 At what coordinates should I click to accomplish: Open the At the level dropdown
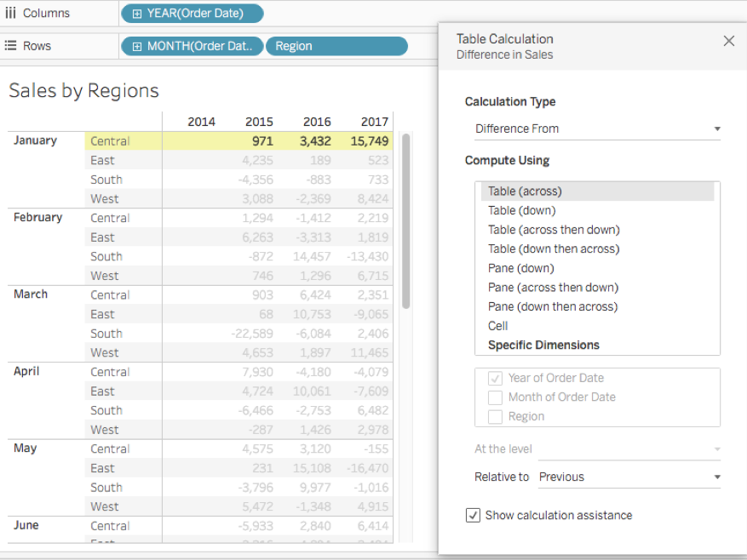629,449
